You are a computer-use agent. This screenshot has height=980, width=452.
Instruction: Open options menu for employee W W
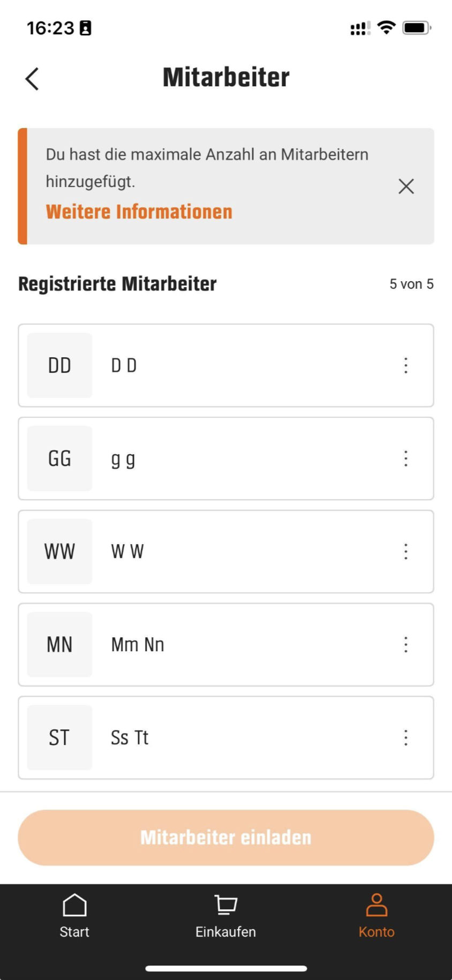pyautogui.click(x=406, y=552)
